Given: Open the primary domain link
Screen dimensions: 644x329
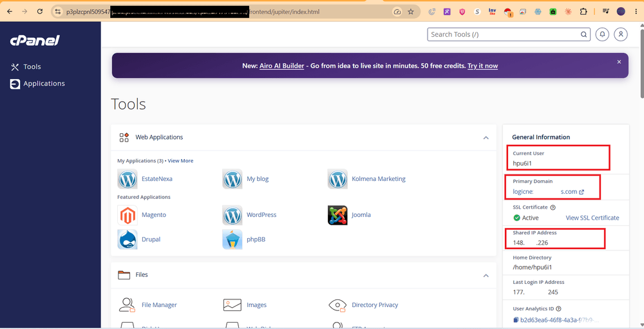Looking at the screenshot, I should point(548,191).
